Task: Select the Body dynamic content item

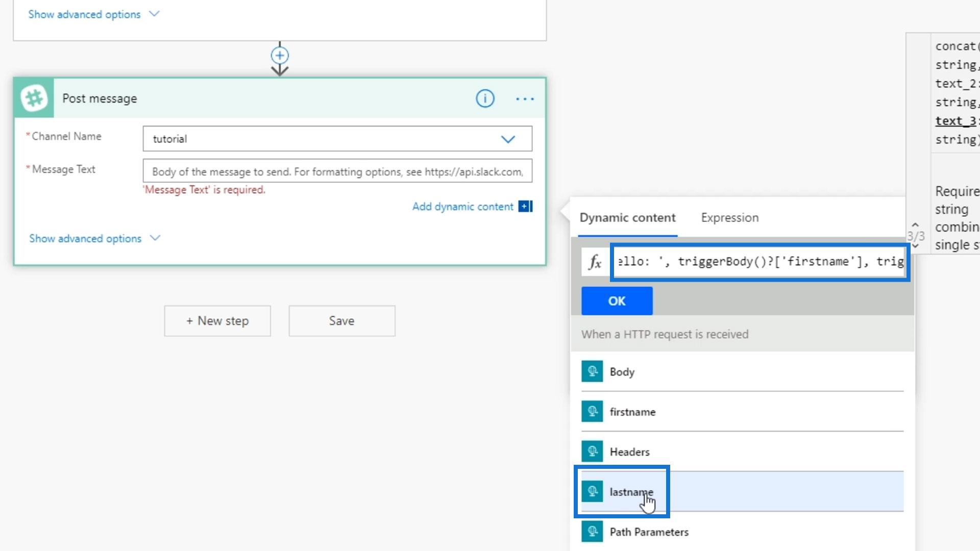Action: coord(622,372)
